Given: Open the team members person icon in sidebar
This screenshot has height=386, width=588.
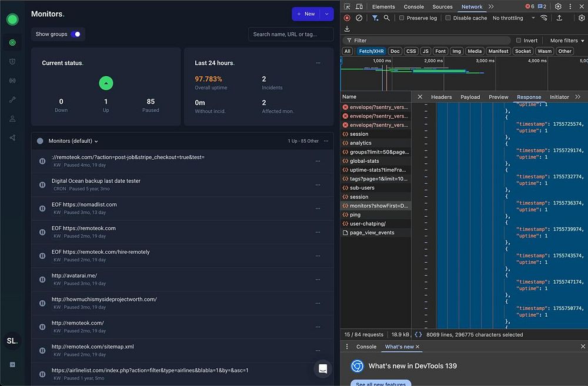Looking at the screenshot, I should tap(12, 119).
